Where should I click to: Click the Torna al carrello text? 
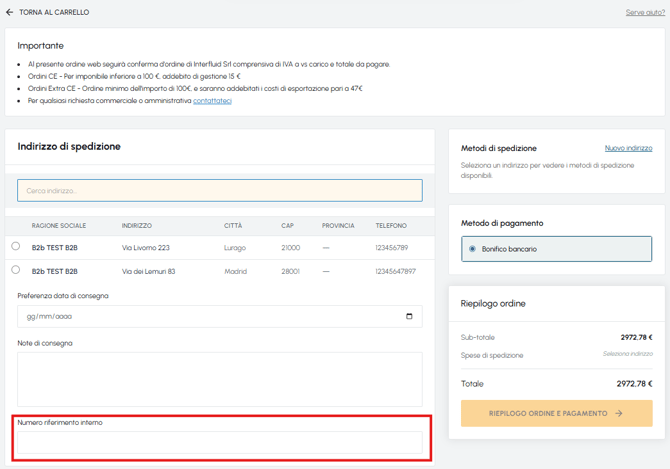[x=54, y=12]
